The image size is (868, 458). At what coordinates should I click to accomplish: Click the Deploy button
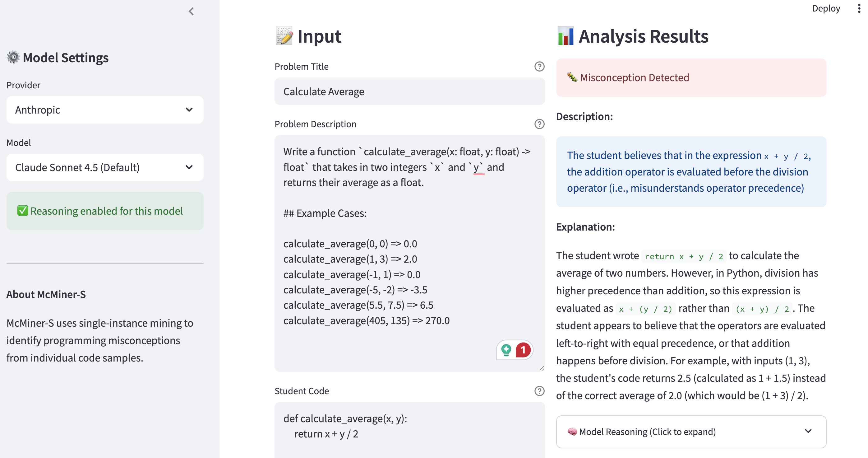pos(826,8)
